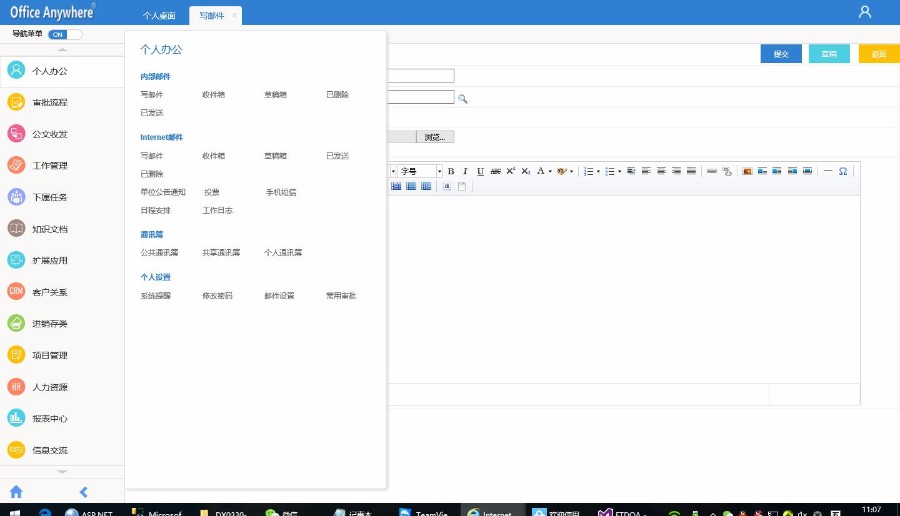900x516 pixels.
Task: Click the 浏览... browse button
Action: (x=435, y=137)
